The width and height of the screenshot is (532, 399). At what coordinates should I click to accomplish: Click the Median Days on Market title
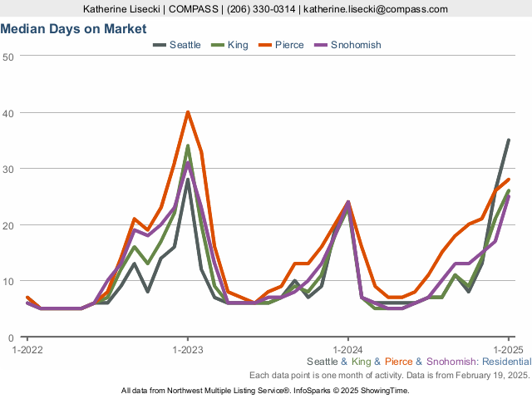[x=74, y=29]
